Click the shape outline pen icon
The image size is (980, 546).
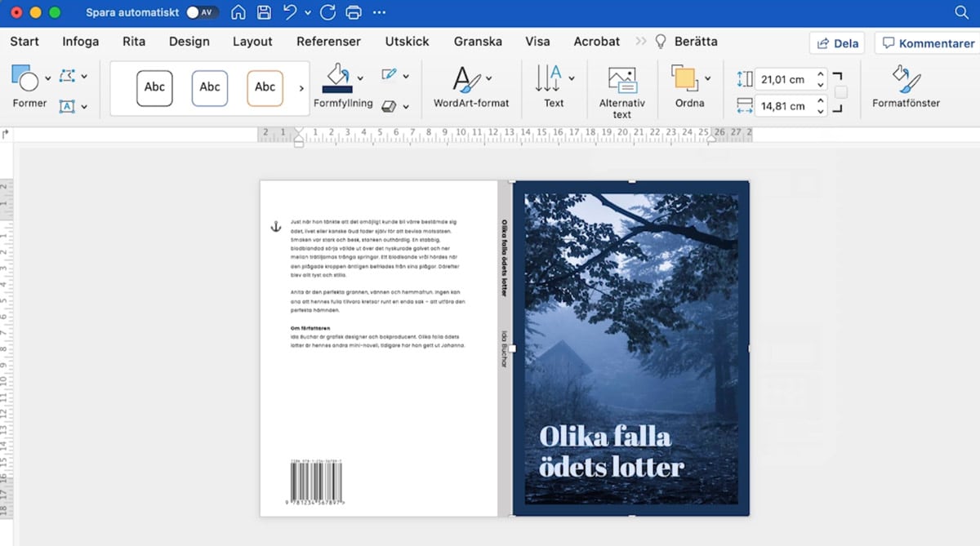tap(390, 75)
